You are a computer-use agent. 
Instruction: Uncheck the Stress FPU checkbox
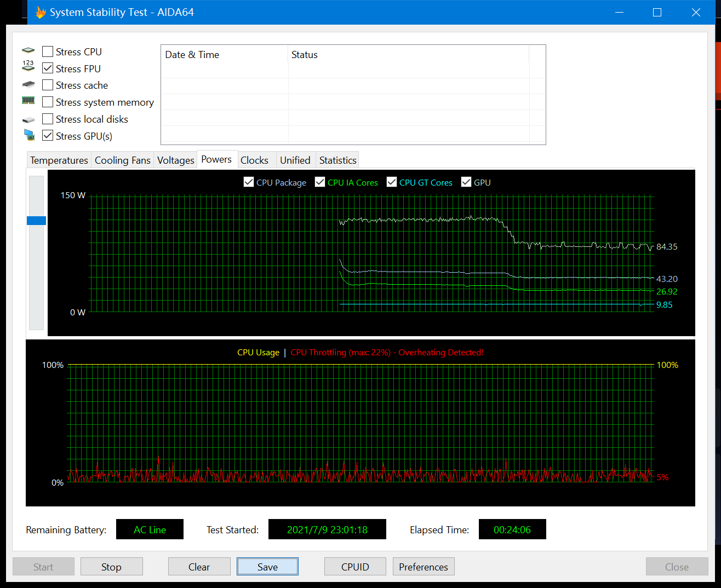click(x=48, y=68)
